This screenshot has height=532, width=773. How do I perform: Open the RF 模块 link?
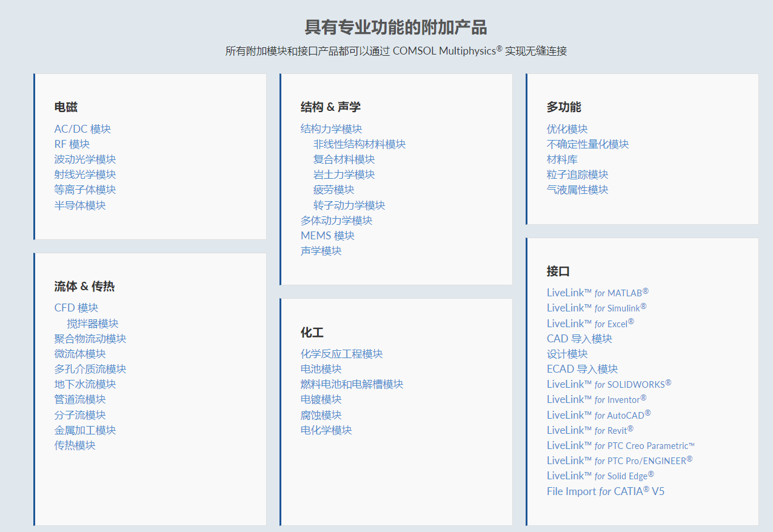click(x=72, y=144)
